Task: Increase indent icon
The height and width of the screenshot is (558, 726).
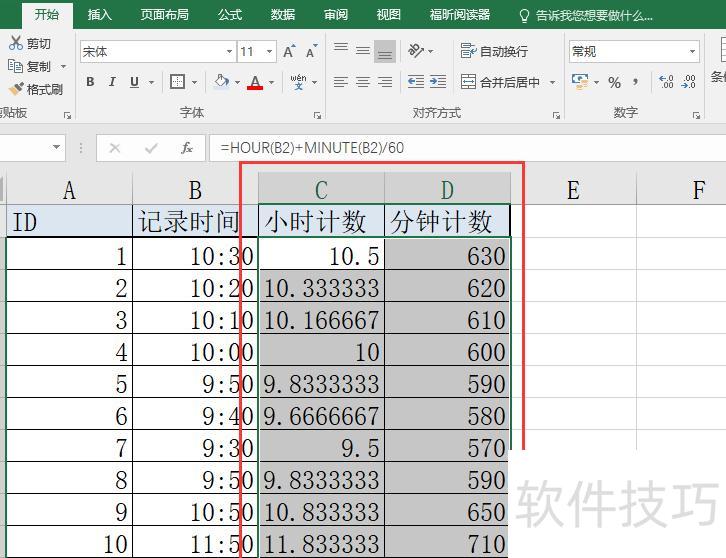Action: [438, 82]
